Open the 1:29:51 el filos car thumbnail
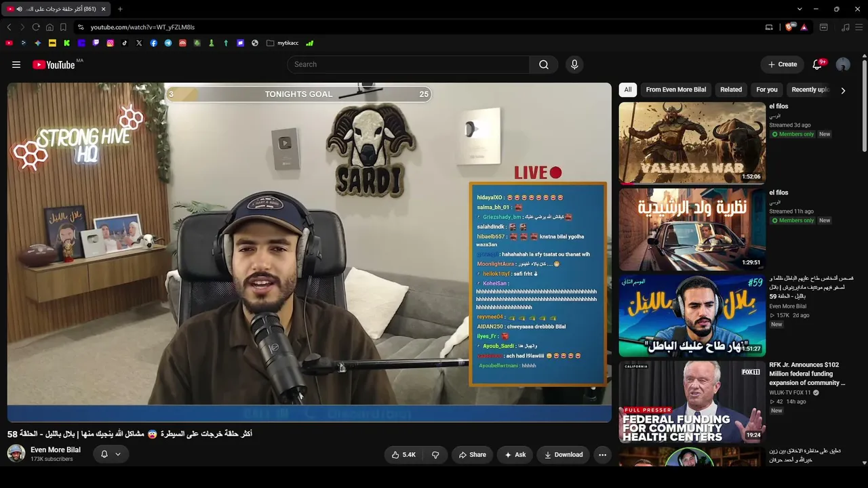Image resolution: width=868 pixels, height=488 pixels. (x=692, y=229)
